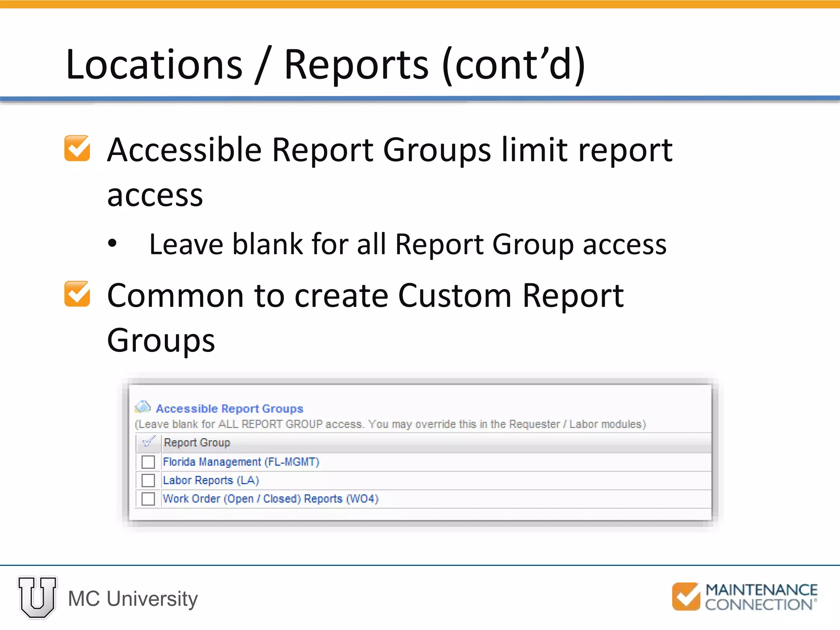Screen dimensions: 840x630
Task: Click the orange check bullet beside Accessible Report Groups
Action: pyautogui.click(x=77, y=148)
